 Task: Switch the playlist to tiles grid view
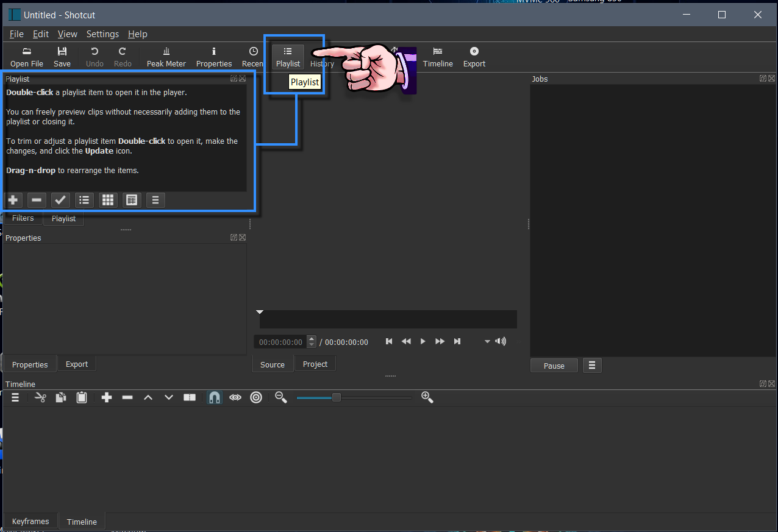click(x=108, y=200)
